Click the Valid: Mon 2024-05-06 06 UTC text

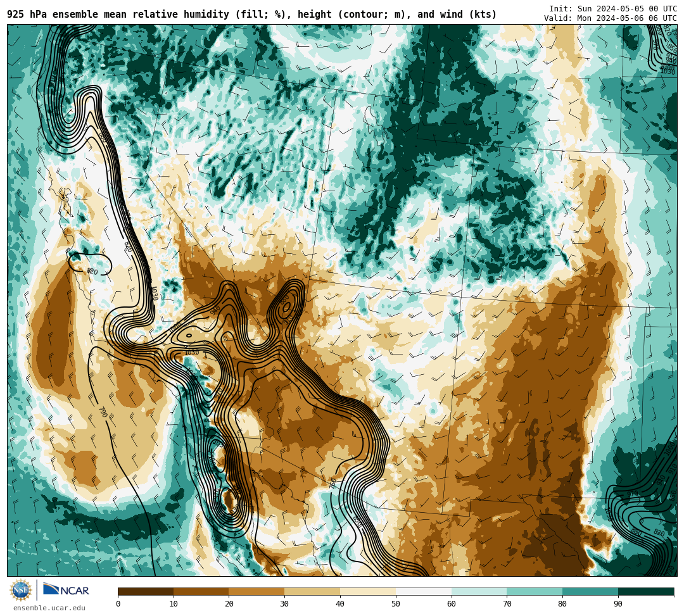(x=611, y=18)
